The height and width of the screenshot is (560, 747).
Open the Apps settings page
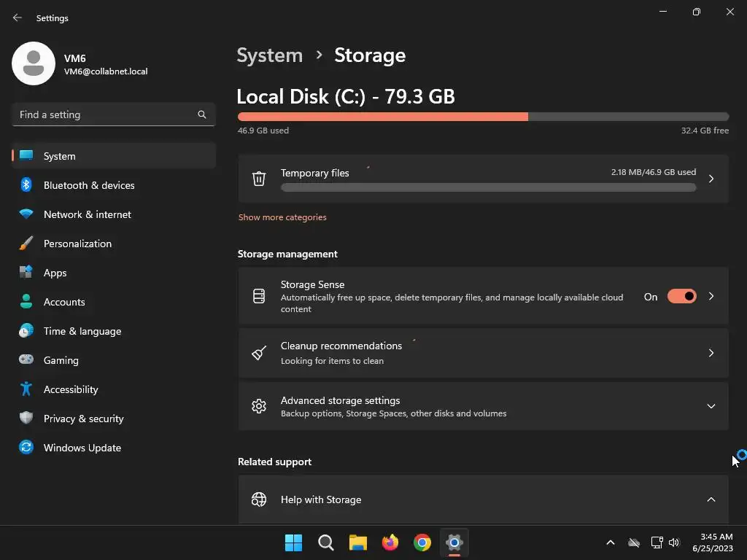(x=55, y=273)
